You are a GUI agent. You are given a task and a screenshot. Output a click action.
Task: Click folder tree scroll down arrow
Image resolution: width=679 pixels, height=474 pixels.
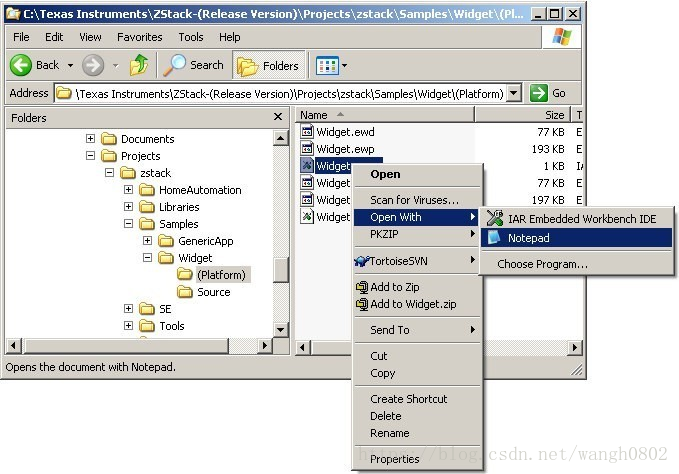coord(281,330)
